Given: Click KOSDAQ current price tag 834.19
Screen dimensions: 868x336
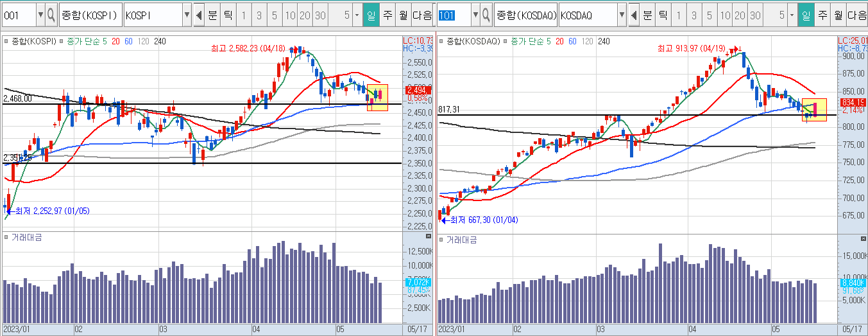Looking at the screenshot, I should pyautogui.click(x=853, y=102).
